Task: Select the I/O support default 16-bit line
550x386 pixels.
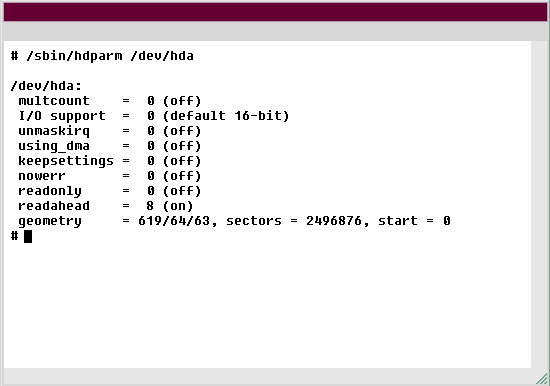Action: tap(154, 115)
